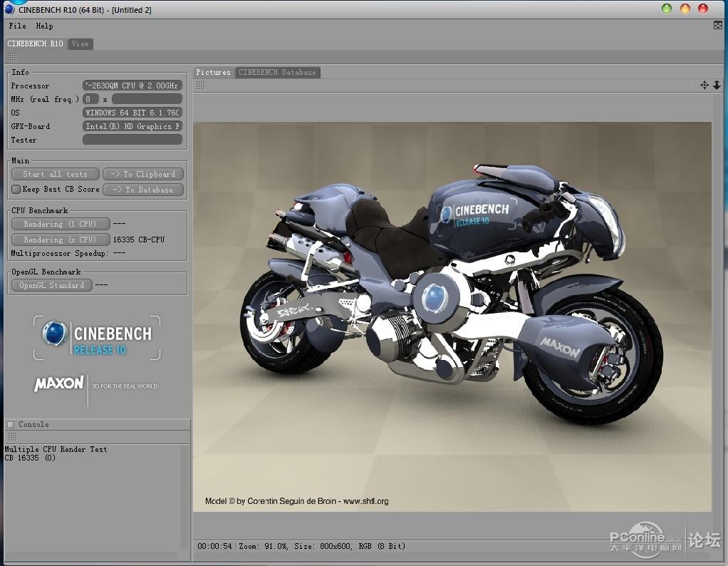Click the 'Zoom: 91.0%' status text
This screenshot has height=566, width=728.
coord(264,546)
